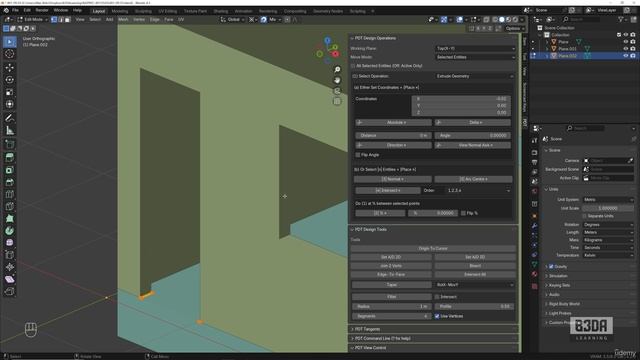Pick the Measure tool
This screenshot has width=640, height=360.
(9, 131)
